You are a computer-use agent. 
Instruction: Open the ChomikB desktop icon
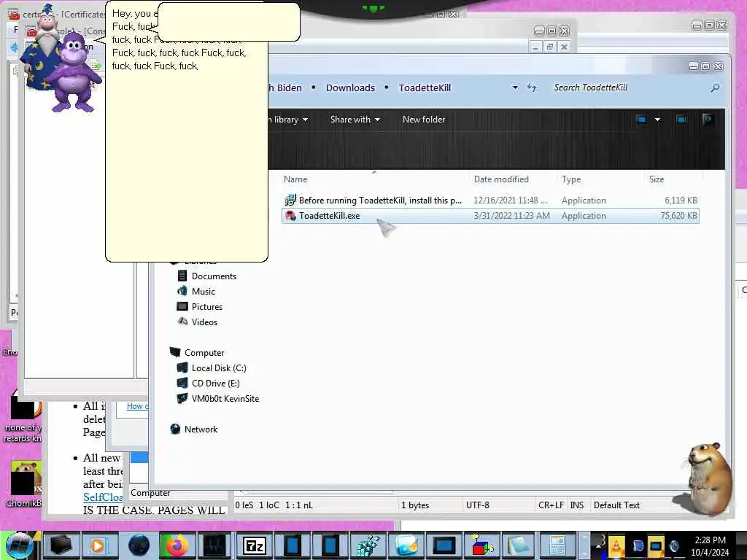24,483
